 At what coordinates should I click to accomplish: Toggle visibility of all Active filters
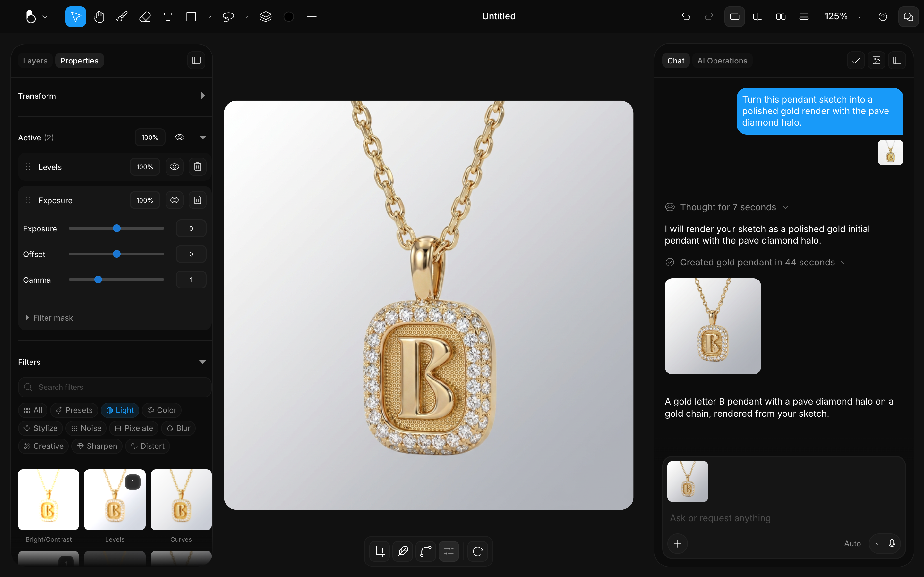[x=179, y=138]
